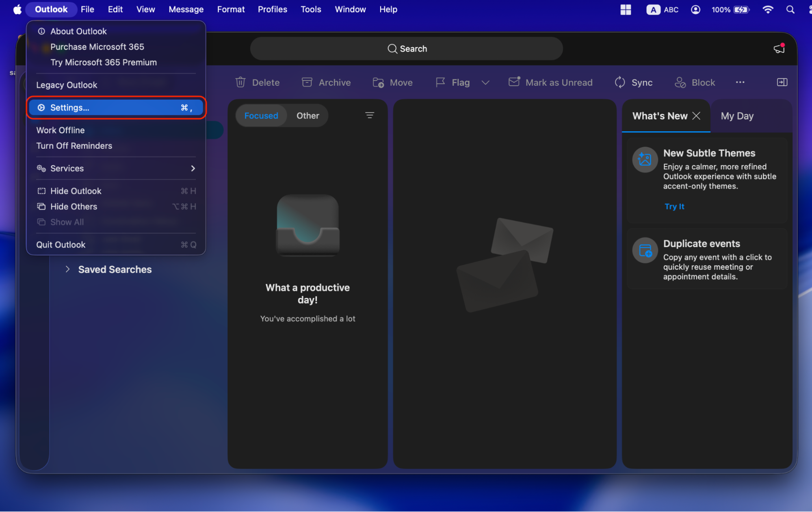Screen dimensions: 812x512
Task: Open the Edit menu
Action: 115,9
